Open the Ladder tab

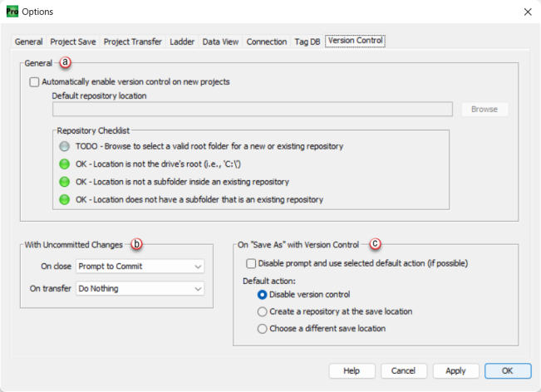(x=182, y=42)
